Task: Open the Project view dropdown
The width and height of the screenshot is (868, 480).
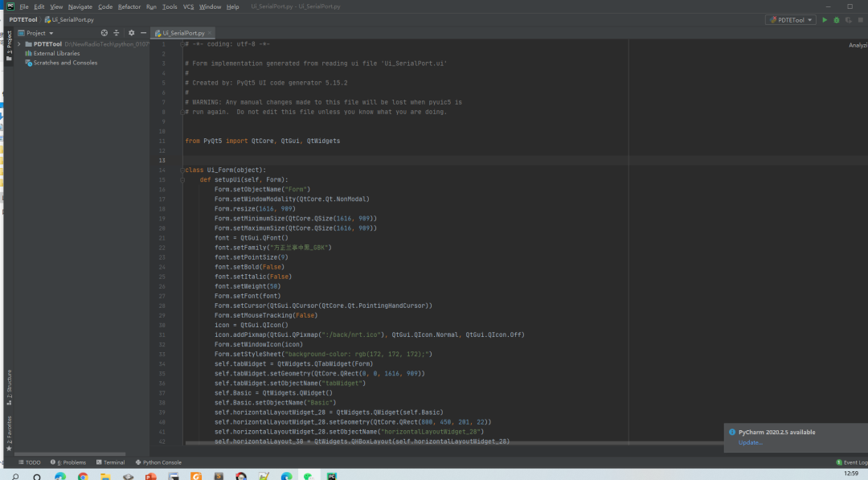Action: pos(36,33)
